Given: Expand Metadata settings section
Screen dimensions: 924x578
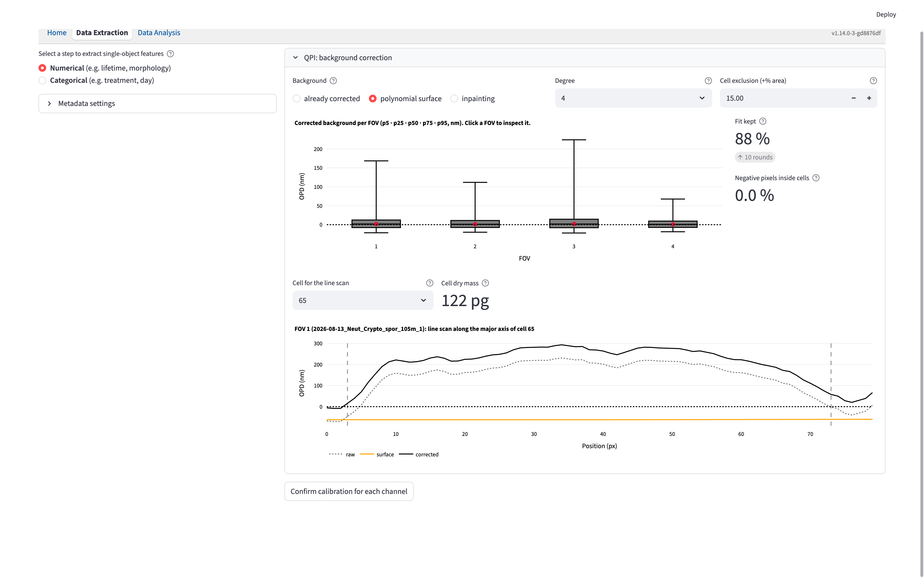Looking at the screenshot, I should coord(157,104).
